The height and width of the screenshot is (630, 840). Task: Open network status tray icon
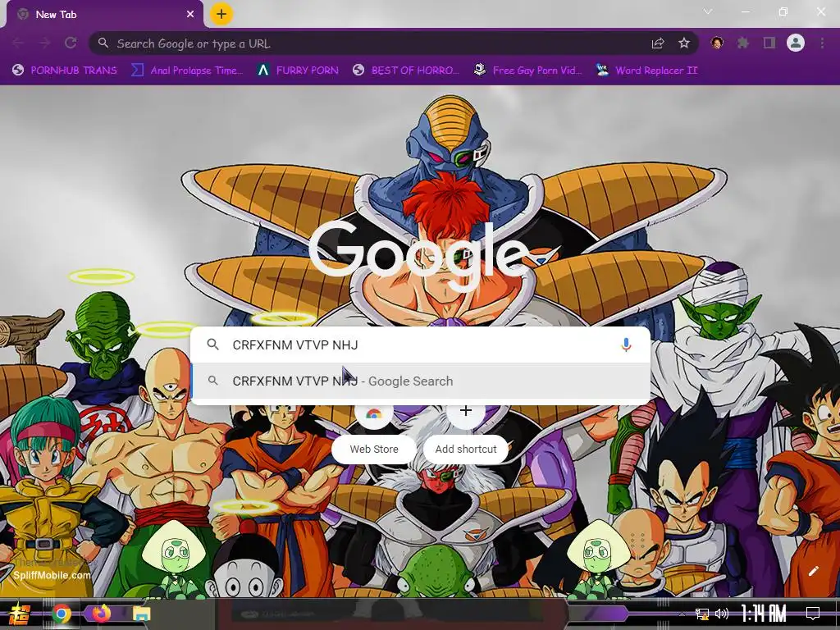pos(702,614)
